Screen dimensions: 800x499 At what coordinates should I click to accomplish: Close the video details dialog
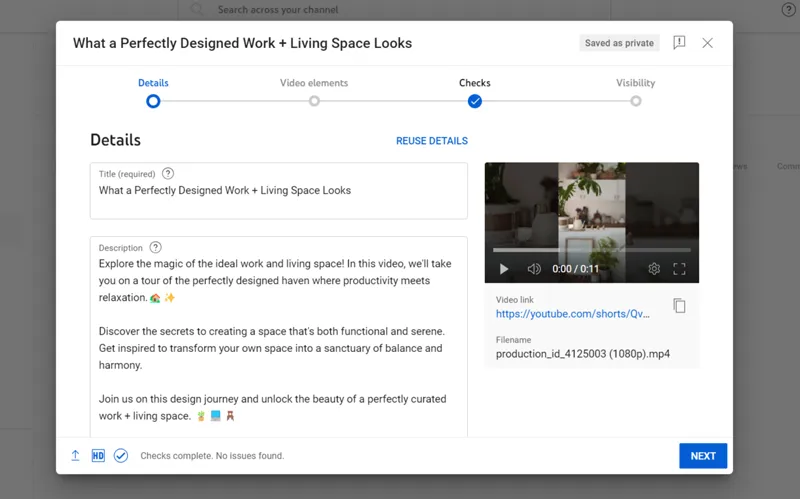(x=707, y=43)
